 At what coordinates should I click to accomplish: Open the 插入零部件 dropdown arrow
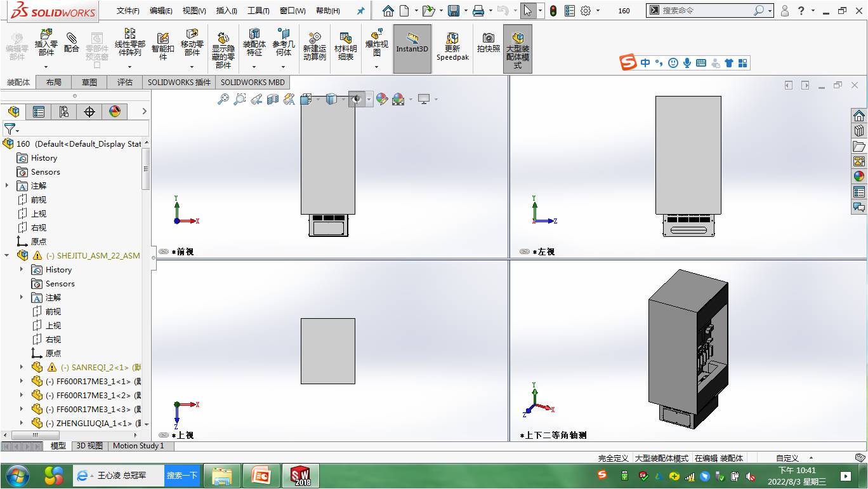point(46,67)
